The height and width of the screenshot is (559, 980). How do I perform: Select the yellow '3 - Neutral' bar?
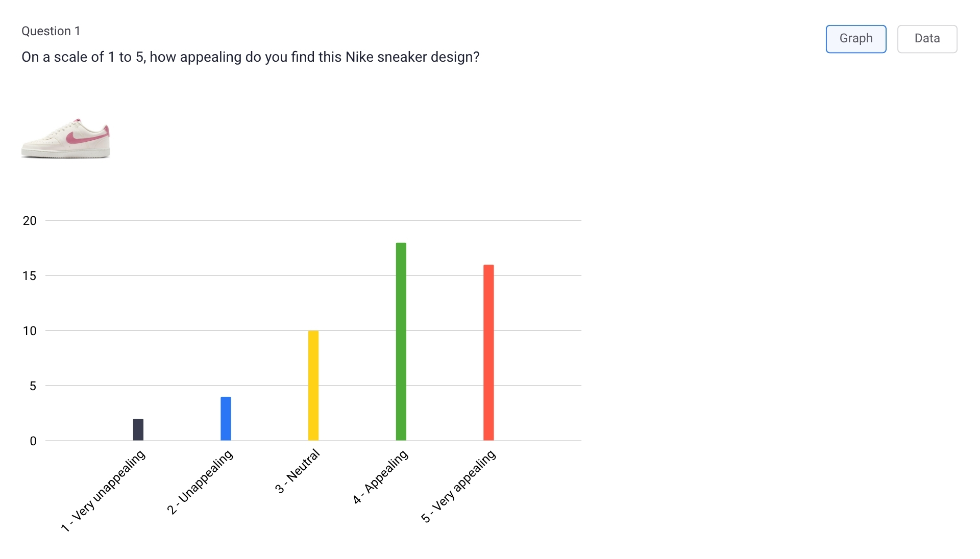pyautogui.click(x=313, y=385)
